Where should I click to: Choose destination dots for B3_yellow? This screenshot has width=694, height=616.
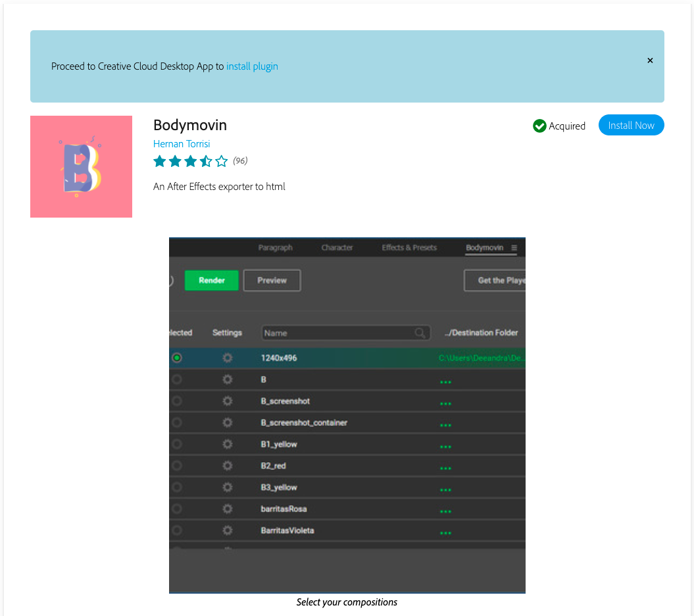pyautogui.click(x=445, y=490)
